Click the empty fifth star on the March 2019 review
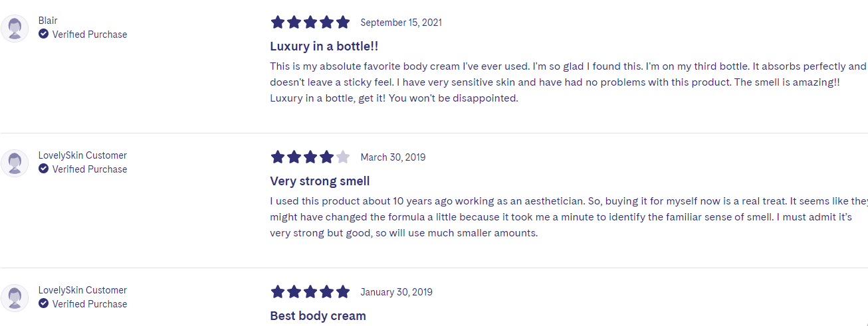 click(x=343, y=157)
